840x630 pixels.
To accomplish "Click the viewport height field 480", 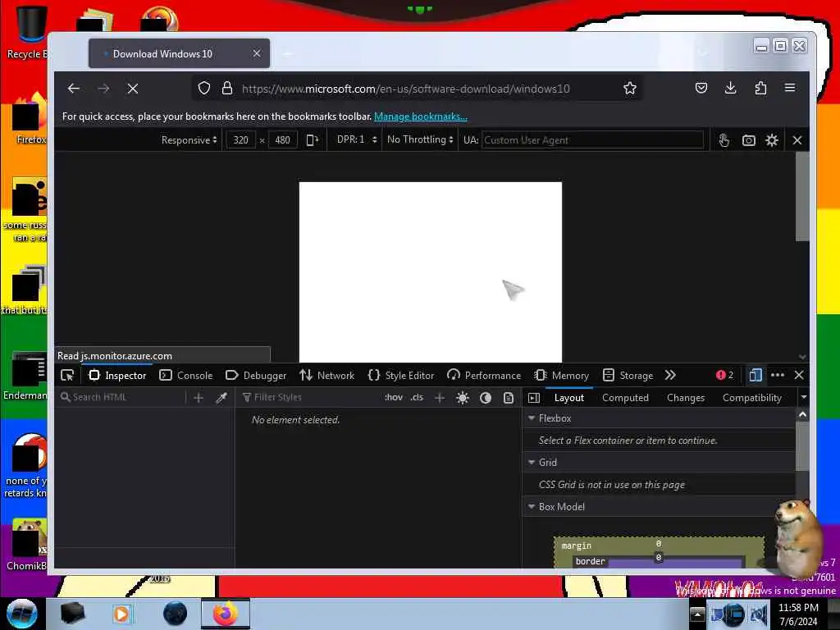I will tap(282, 139).
